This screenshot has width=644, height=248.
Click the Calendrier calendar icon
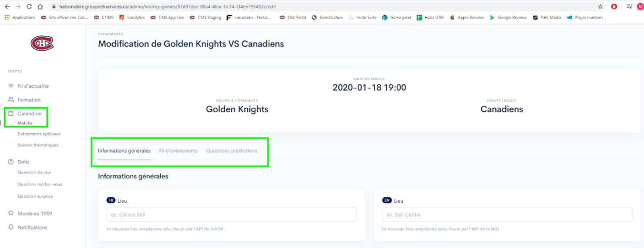pos(11,113)
